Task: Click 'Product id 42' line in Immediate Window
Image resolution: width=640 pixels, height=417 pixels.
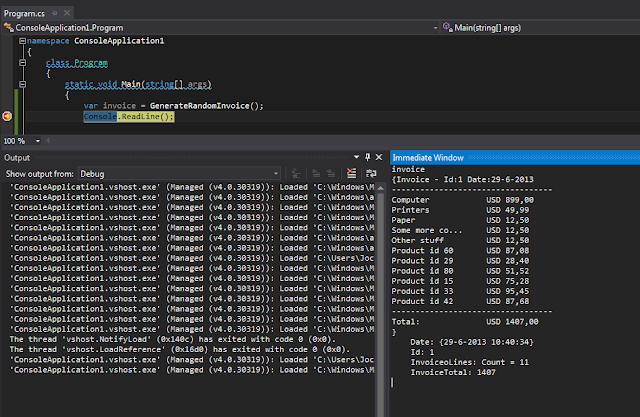Action: (x=460, y=302)
